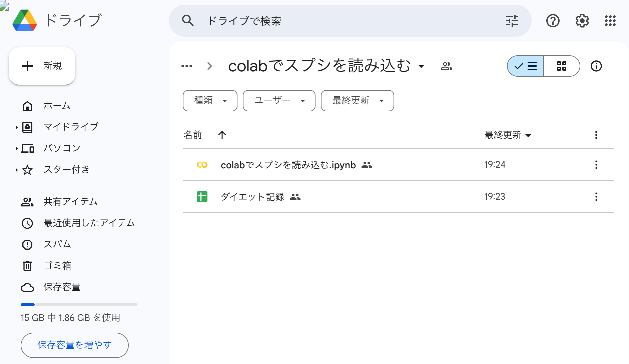Open 共有アイテム in the sidebar
Viewport: 629px width, 364px height.
pos(71,201)
